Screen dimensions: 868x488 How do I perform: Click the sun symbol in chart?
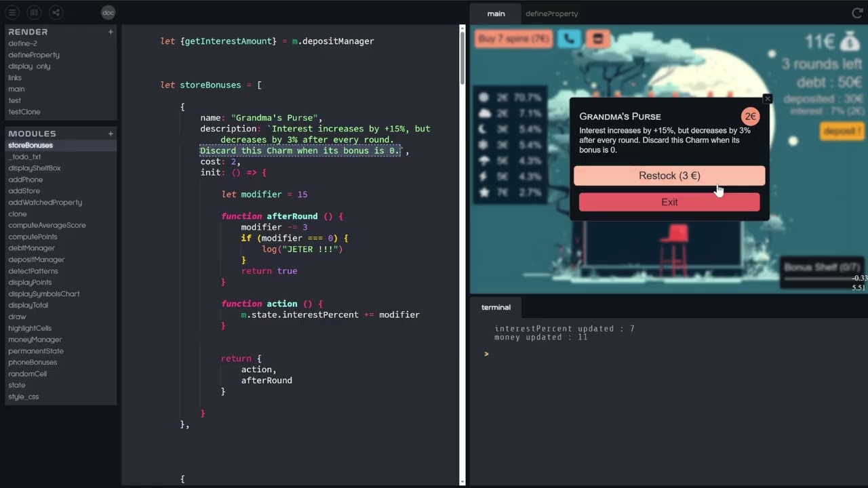484,97
